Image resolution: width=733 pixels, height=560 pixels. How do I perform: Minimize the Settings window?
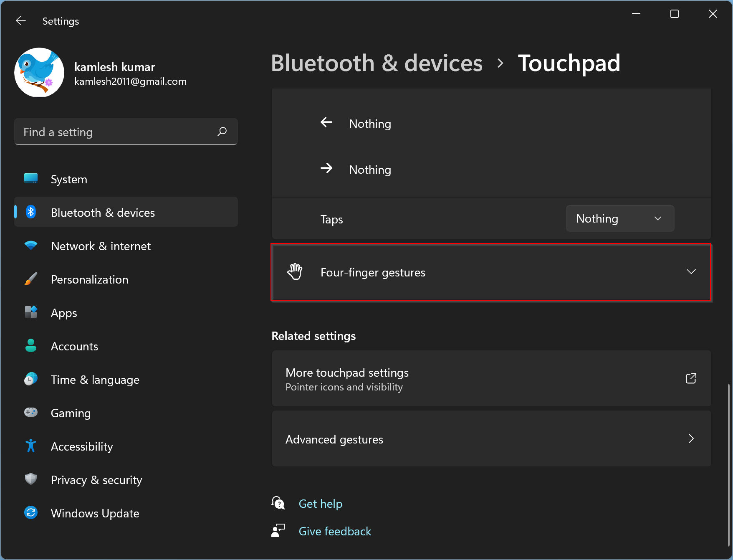[x=636, y=14]
